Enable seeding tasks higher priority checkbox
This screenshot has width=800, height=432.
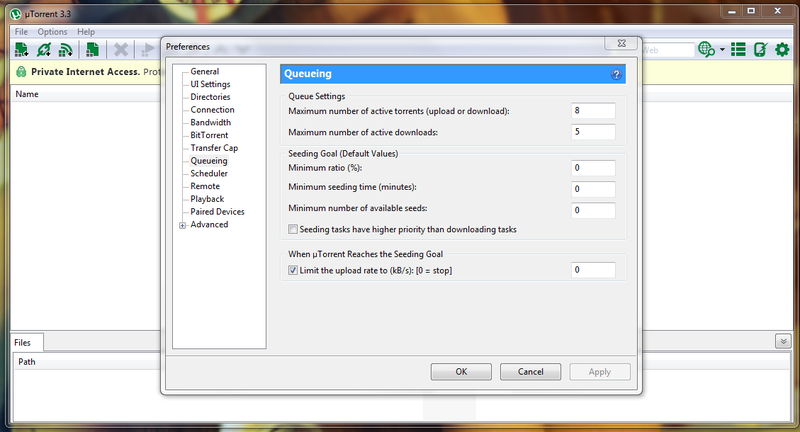click(293, 230)
